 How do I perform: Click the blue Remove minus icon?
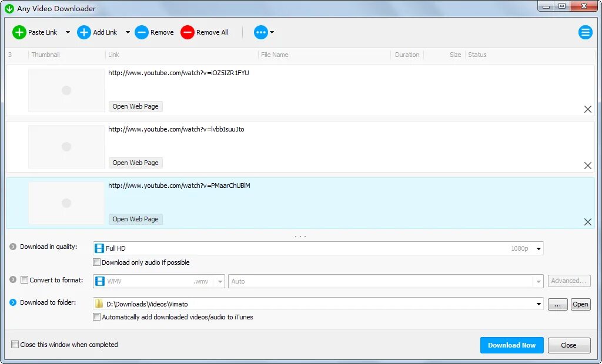141,32
